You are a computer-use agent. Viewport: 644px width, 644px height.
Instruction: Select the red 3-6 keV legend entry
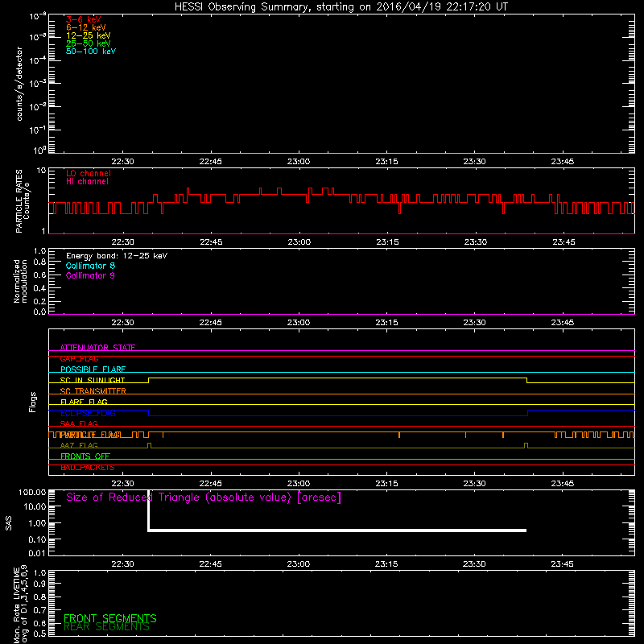click(84, 19)
